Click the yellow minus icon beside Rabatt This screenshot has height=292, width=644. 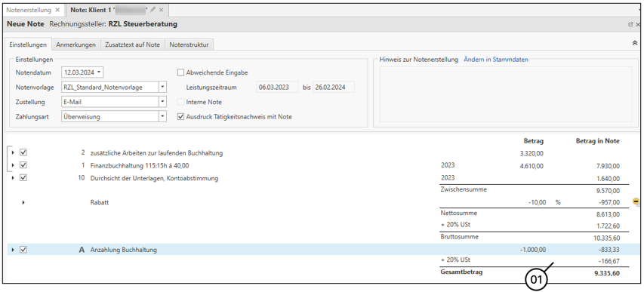point(636,201)
